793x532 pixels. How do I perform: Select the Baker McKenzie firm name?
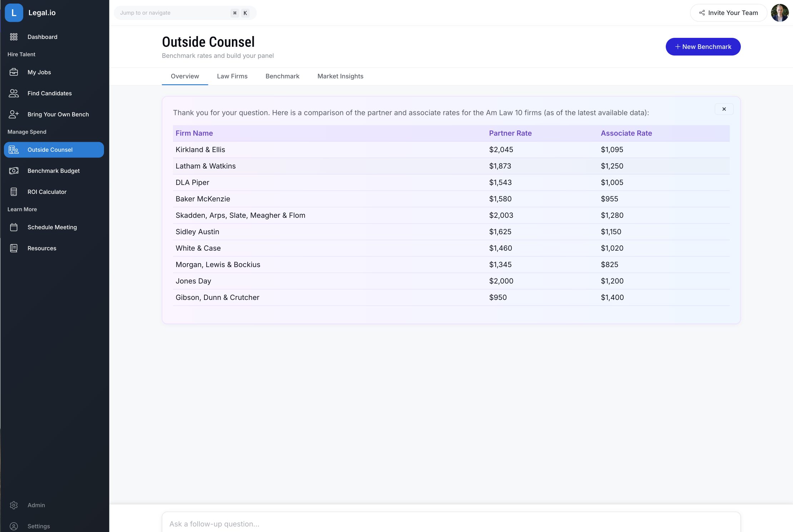pos(203,199)
